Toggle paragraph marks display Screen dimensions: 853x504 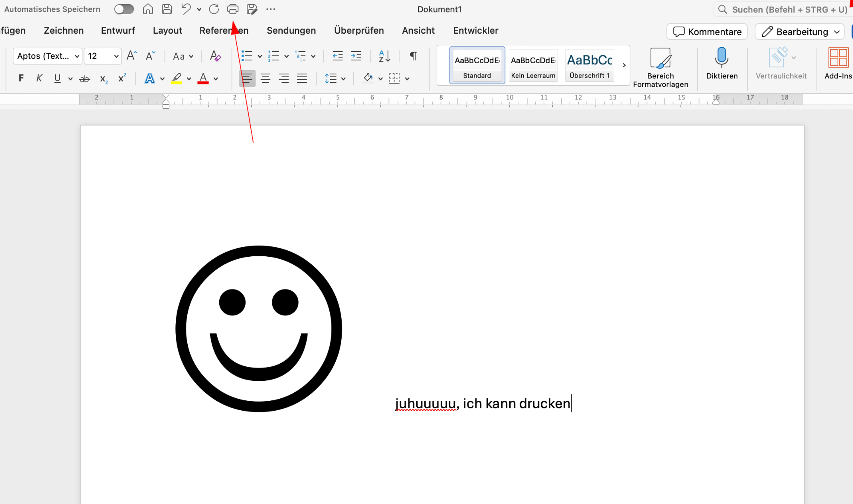click(x=413, y=56)
